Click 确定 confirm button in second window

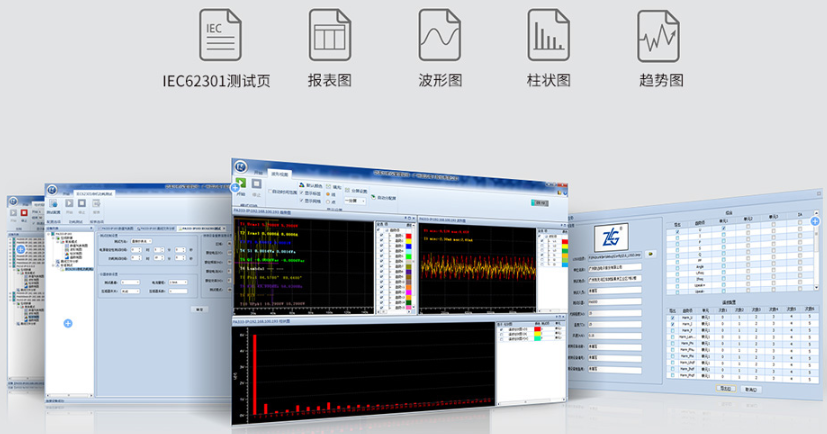click(199, 310)
